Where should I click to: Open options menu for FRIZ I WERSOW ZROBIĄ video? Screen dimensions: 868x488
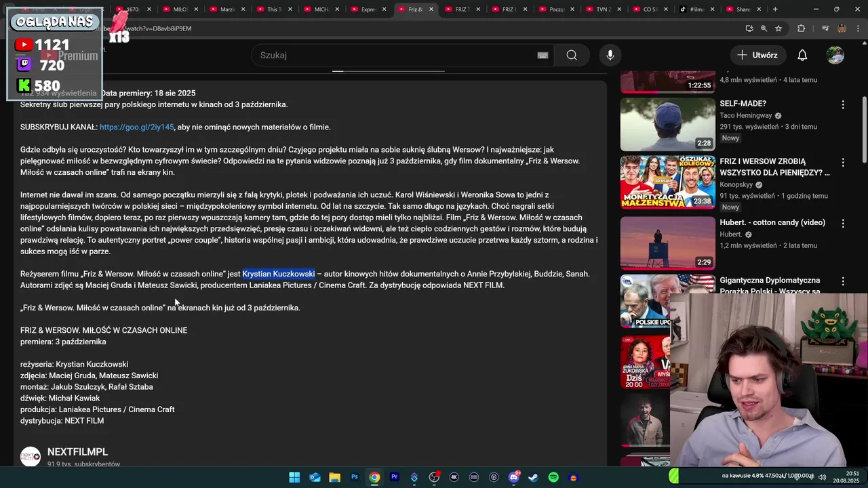[x=843, y=163]
